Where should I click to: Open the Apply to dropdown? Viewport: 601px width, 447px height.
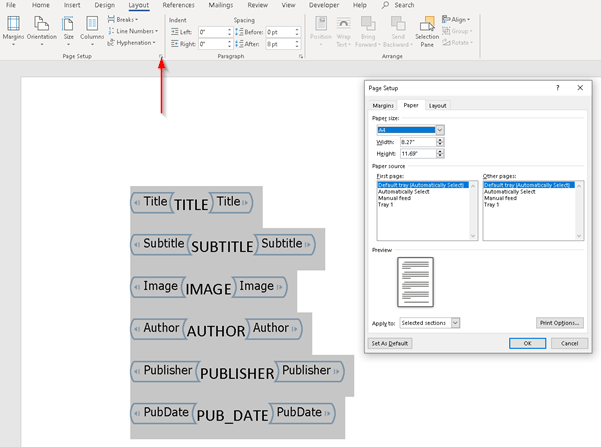coord(429,323)
